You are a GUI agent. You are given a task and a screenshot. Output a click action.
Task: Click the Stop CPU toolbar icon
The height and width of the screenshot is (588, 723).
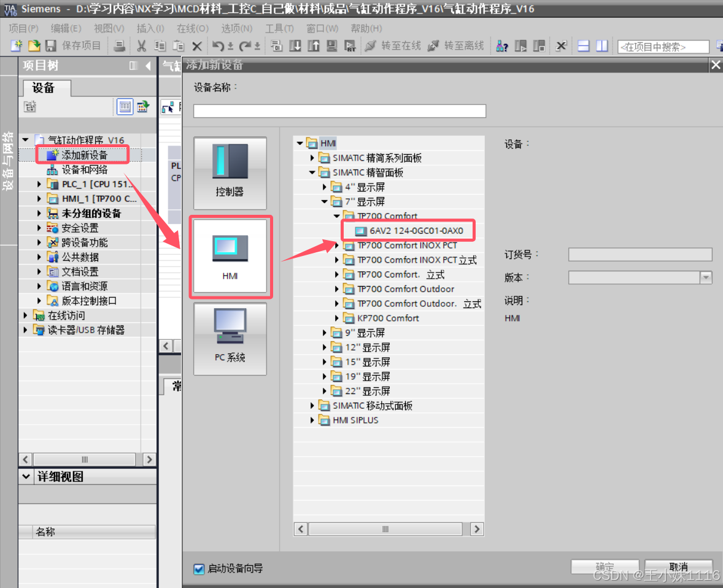[x=539, y=45]
